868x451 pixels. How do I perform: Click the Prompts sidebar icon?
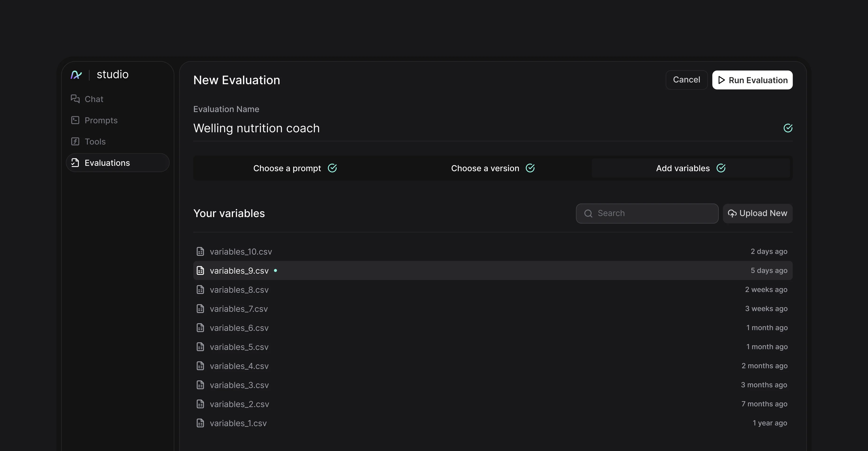(x=75, y=120)
